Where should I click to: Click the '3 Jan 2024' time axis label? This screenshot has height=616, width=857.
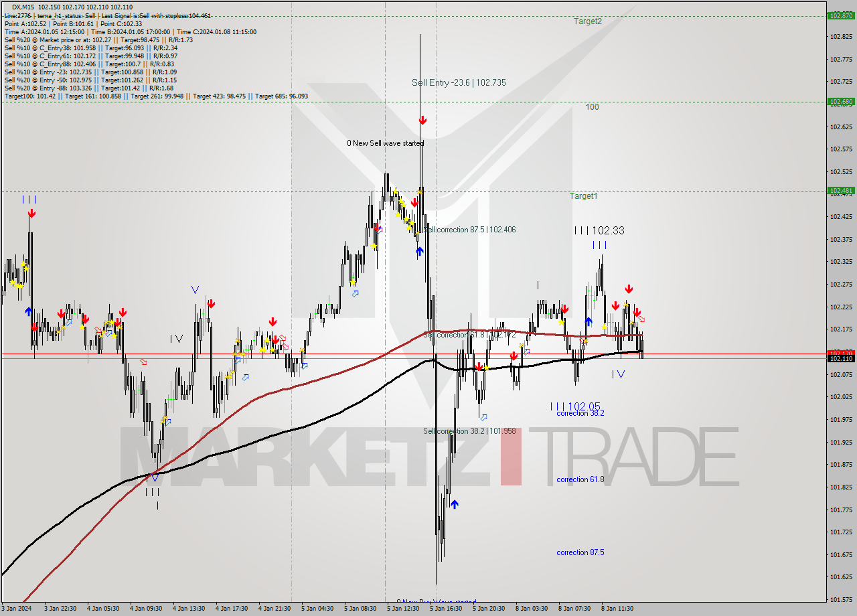pyautogui.click(x=17, y=609)
